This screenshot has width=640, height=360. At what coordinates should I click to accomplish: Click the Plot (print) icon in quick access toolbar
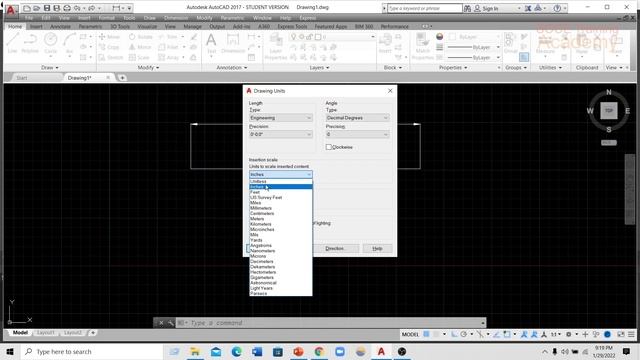67,8
